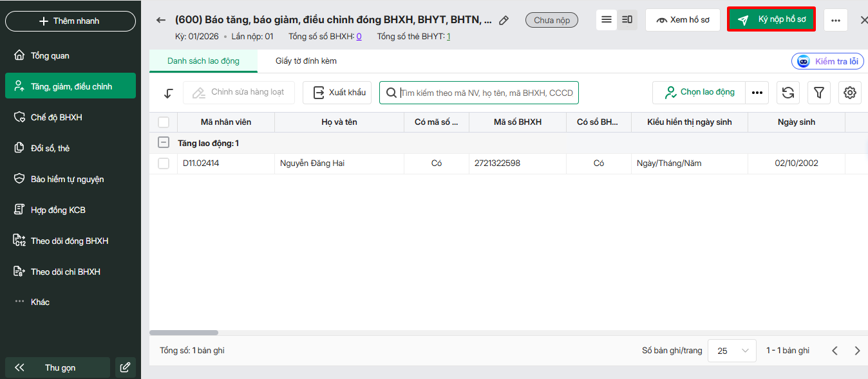Viewport: 868px width, 379px height.
Task: Open Tổng quan from the sidebar
Action: tap(70, 55)
